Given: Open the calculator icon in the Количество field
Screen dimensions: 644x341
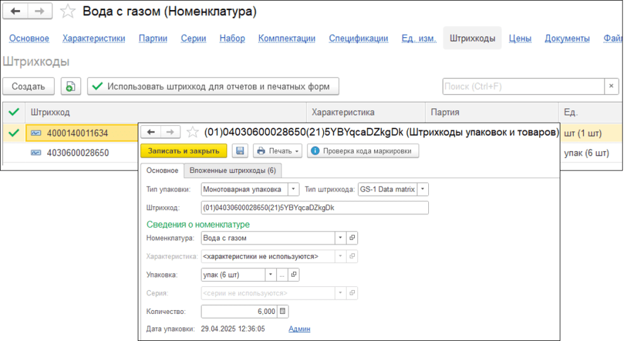Looking at the screenshot, I should tap(282, 311).
